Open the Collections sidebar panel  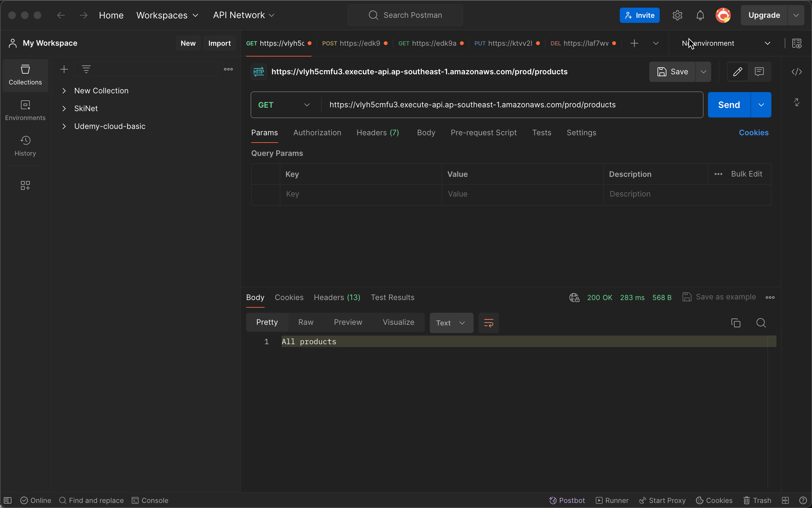pyautogui.click(x=25, y=75)
